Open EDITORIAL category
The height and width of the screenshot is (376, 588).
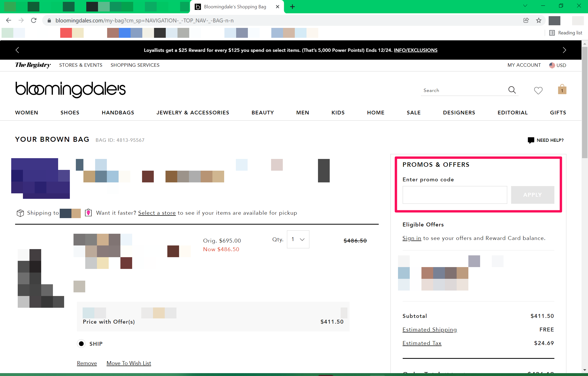click(x=512, y=113)
